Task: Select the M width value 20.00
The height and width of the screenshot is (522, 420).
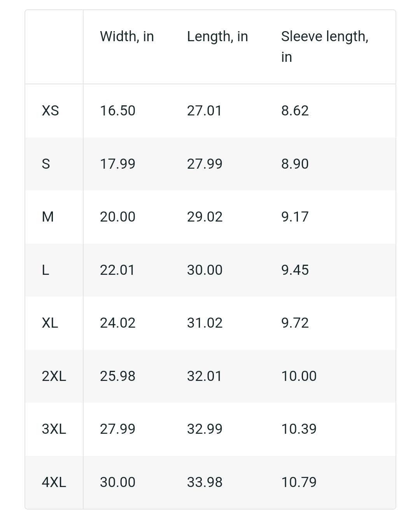Action: point(118,217)
